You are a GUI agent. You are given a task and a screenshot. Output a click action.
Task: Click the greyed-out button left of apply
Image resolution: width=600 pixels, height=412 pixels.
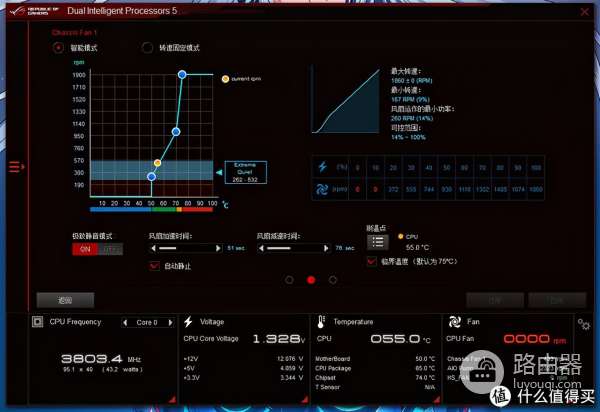click(495, 300)
